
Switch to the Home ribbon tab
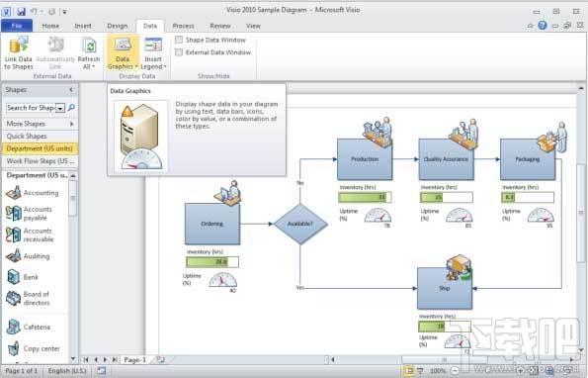[50, 26]
